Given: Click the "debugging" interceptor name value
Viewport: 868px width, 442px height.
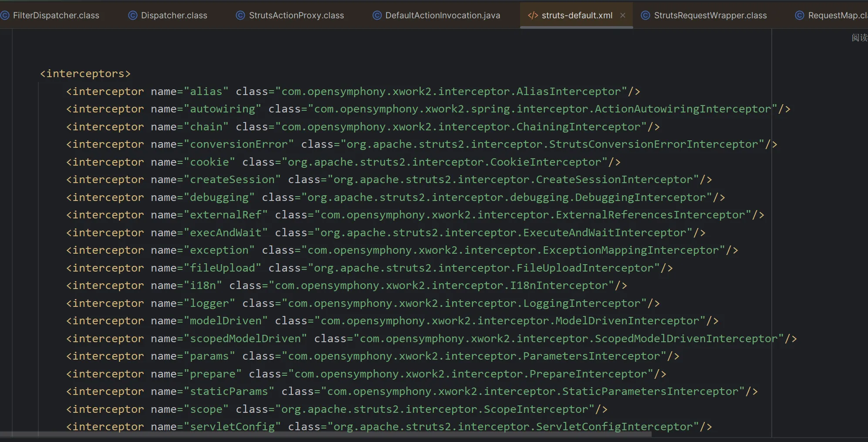Looking at the screenshot, I should pyautogui.click(x=219, y=197).
